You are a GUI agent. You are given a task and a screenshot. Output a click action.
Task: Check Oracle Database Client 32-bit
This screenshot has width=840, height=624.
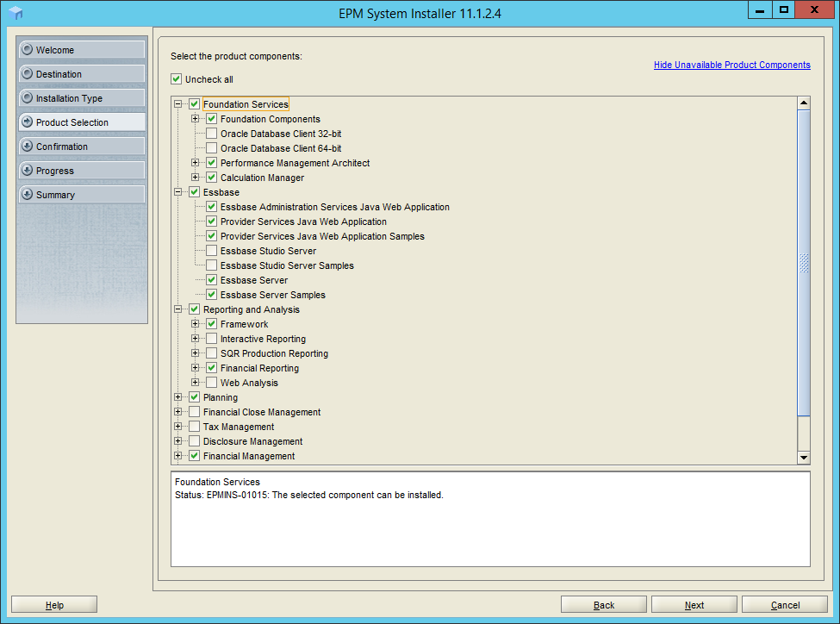pyautogui.click(x=212, y=134)
